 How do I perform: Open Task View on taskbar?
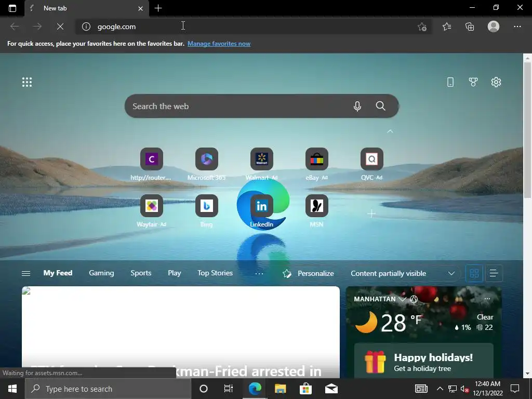[229, 389]
